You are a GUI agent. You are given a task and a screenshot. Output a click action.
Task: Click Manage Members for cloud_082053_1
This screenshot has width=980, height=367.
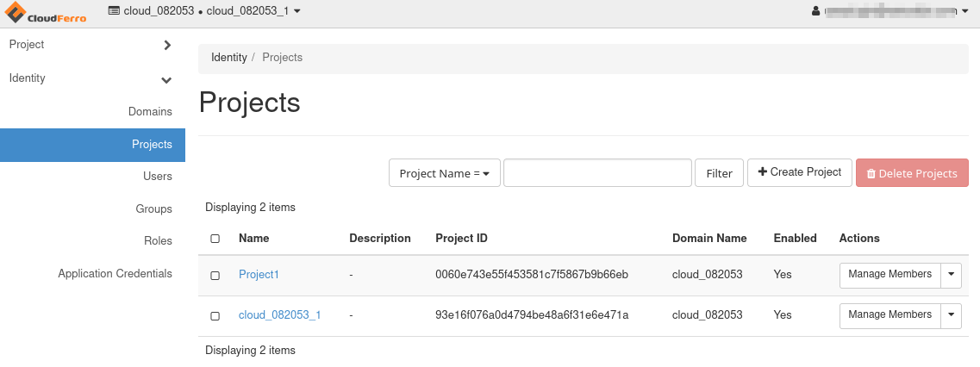[x=890, y=315]
